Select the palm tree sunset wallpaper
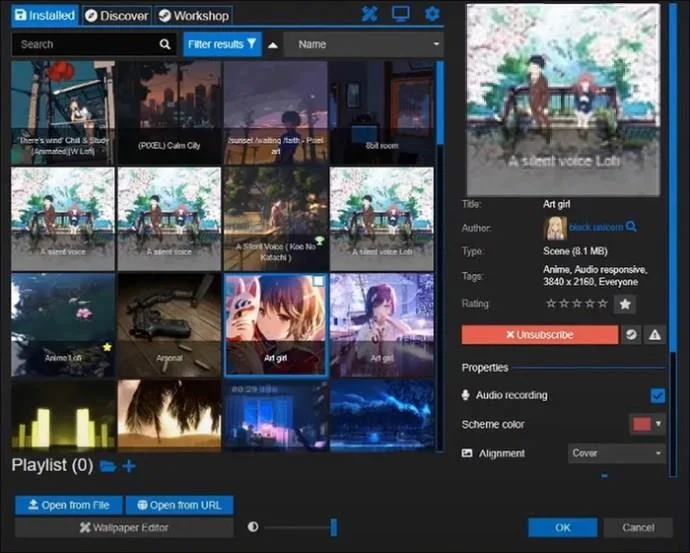The width and height of the screenshot is (690, 553). click(169, 416)
